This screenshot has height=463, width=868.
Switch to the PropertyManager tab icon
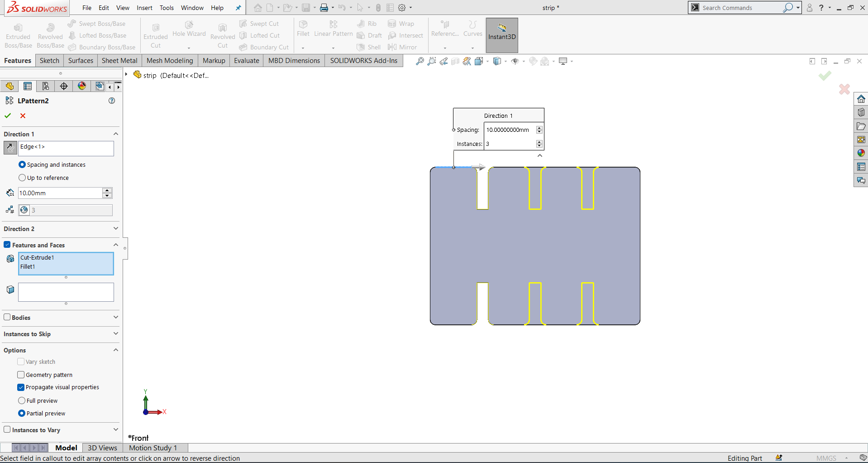point(28,86)
